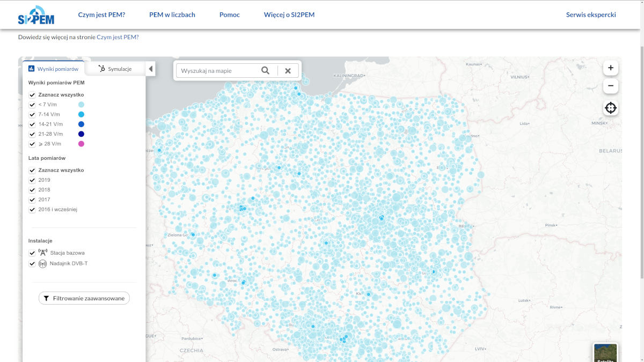
Task: Open PEM w liczbach menu item
Action: pyautogui.click(x=172, y=15)
